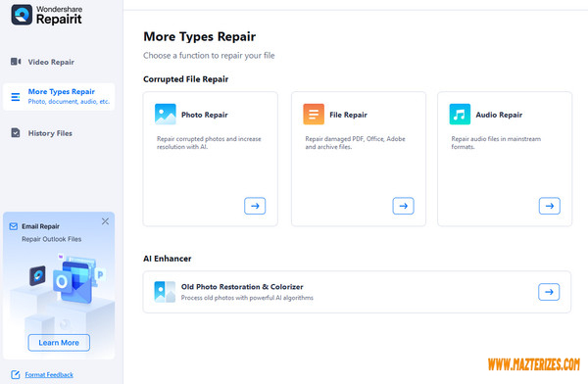Open Audio Repair with its arrow button
This screenshot has height=384, width=588.
[550, 206]
